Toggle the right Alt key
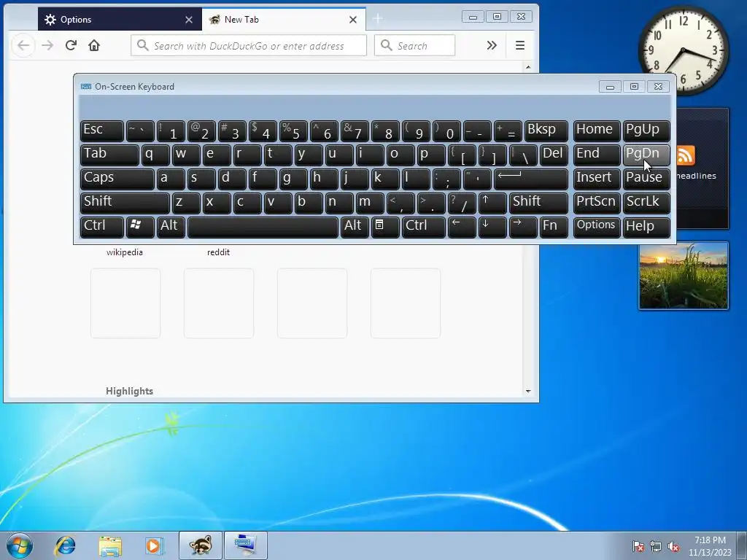 355,227
